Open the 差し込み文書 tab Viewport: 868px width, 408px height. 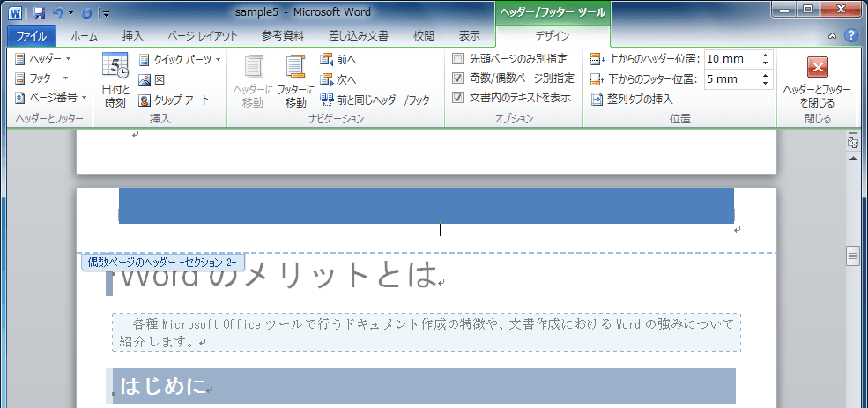pyautogui.click(x=359, y=36)
